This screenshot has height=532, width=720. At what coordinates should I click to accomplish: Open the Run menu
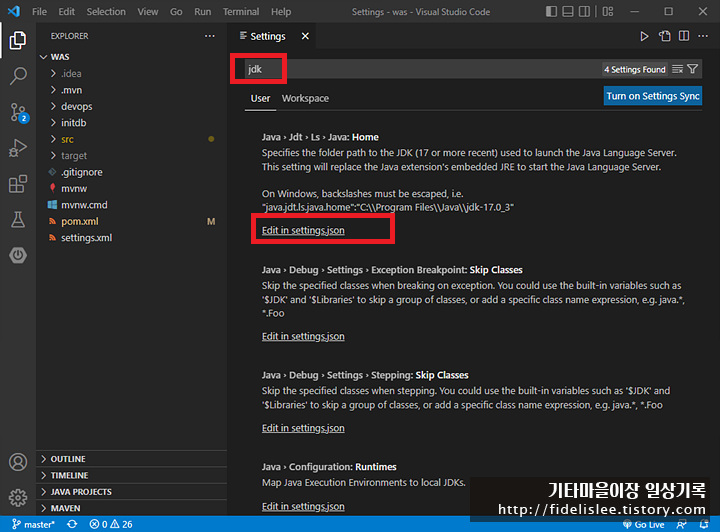202,11
